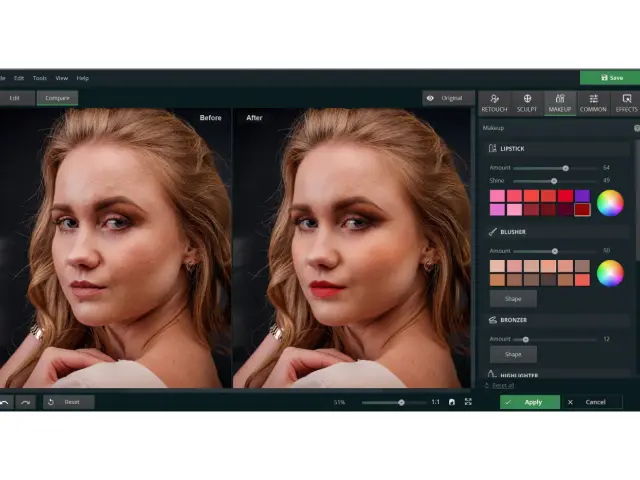Pick the purple lipstick swatch
Image resolution: width=640 pixels, height=480 pixels.
pyautogui.click(x=582, y=196)
